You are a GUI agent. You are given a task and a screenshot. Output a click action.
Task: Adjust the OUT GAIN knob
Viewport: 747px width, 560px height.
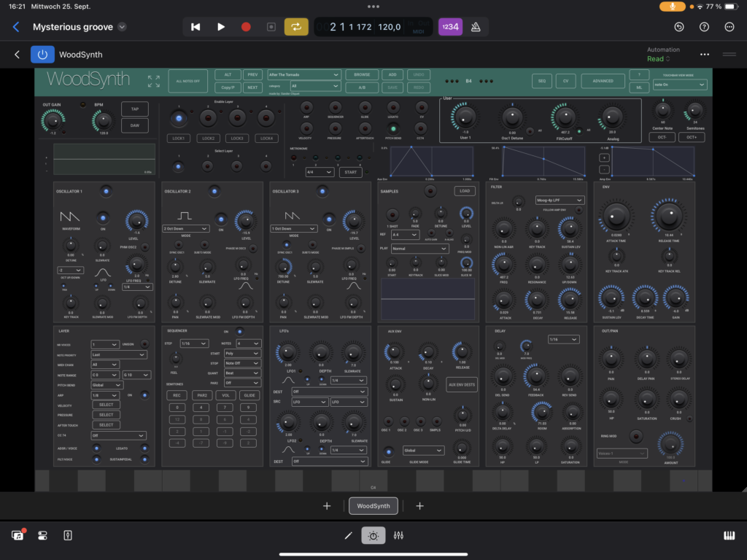[53, 120]
